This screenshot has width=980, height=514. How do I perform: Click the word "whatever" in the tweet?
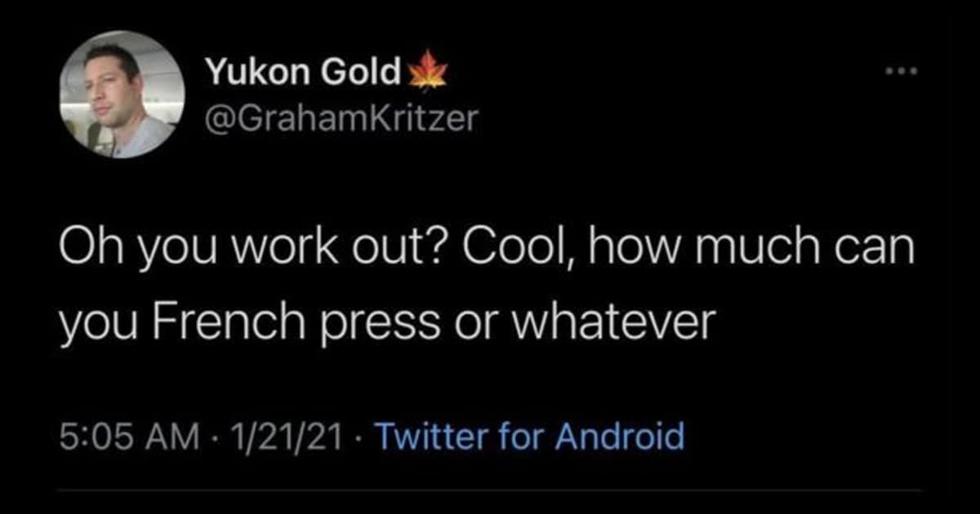point(624,324)
